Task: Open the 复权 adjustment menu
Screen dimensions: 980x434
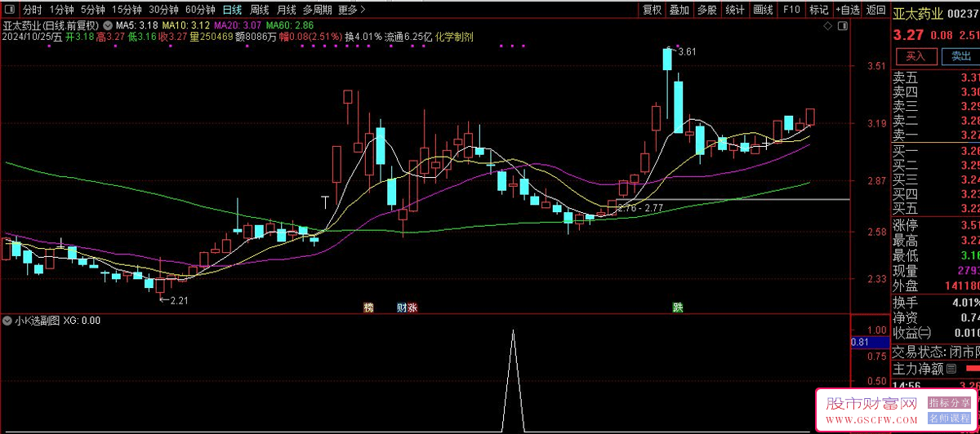Action: 652,10
